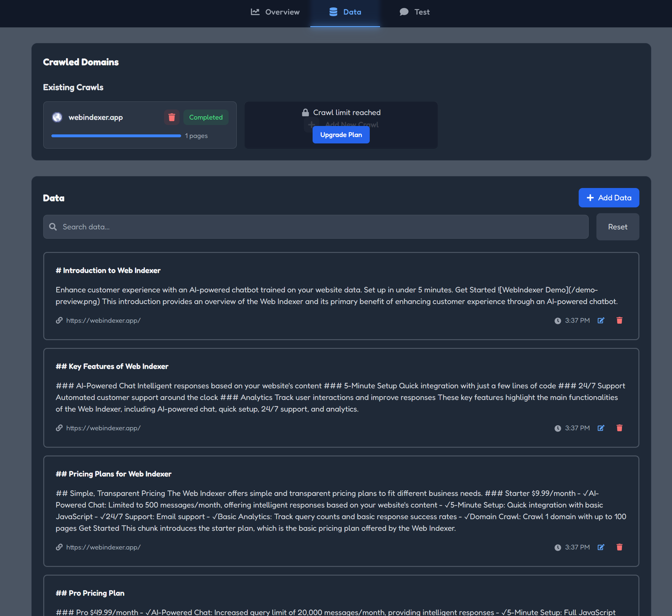Select the '## Key Features of Web Indexer' heading

[112, 367]
